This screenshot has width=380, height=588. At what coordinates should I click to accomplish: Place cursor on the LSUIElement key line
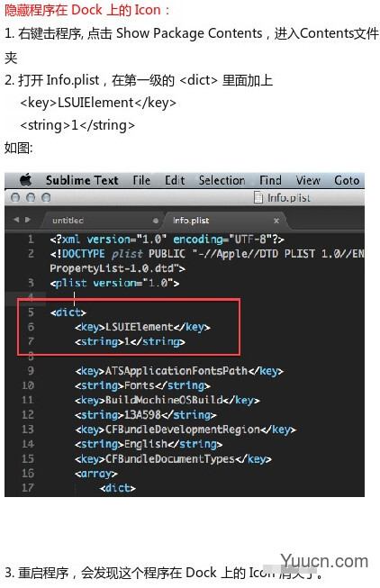coord(142,327)
